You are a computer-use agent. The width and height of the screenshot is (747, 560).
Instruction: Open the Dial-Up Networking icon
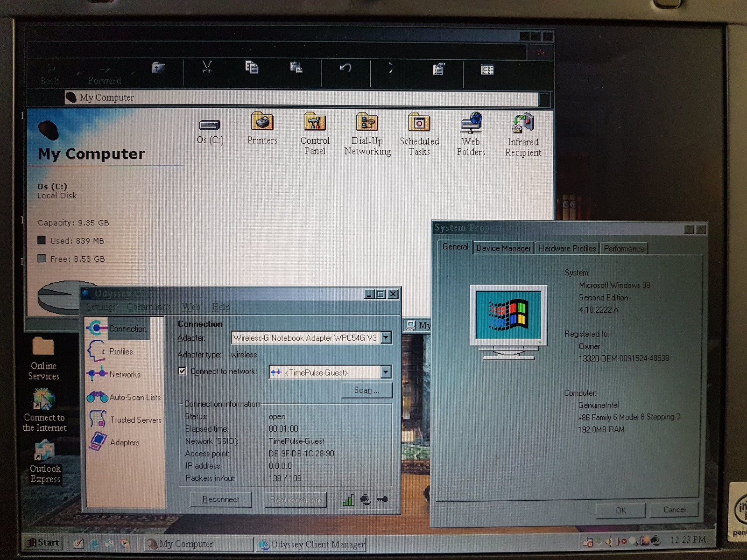[367, 134]
